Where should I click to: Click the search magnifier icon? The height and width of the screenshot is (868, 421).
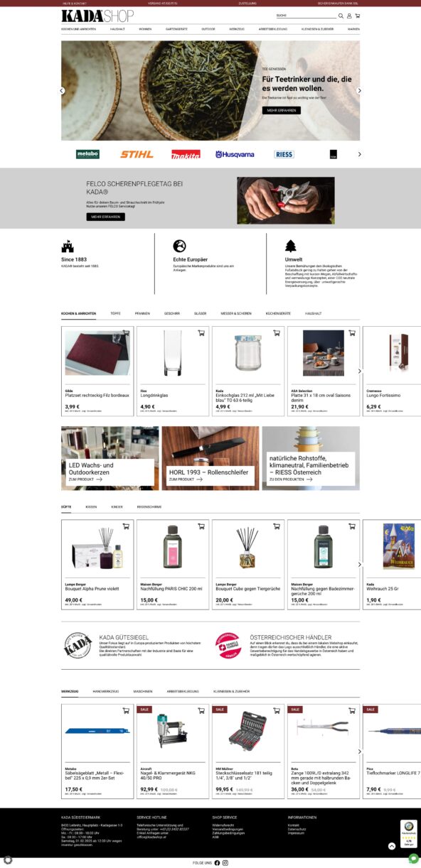[x=341, y=16]
